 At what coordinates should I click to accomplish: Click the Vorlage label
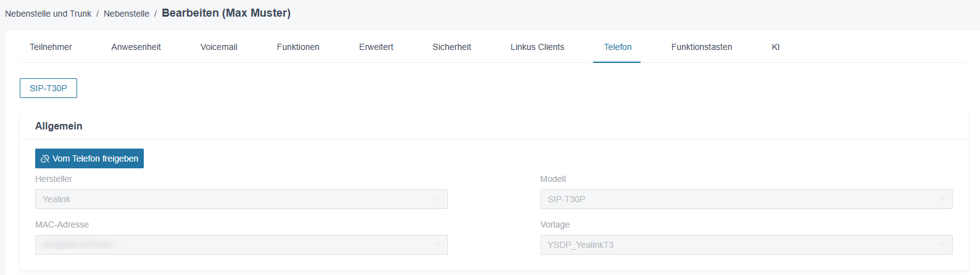click(555, 224)
